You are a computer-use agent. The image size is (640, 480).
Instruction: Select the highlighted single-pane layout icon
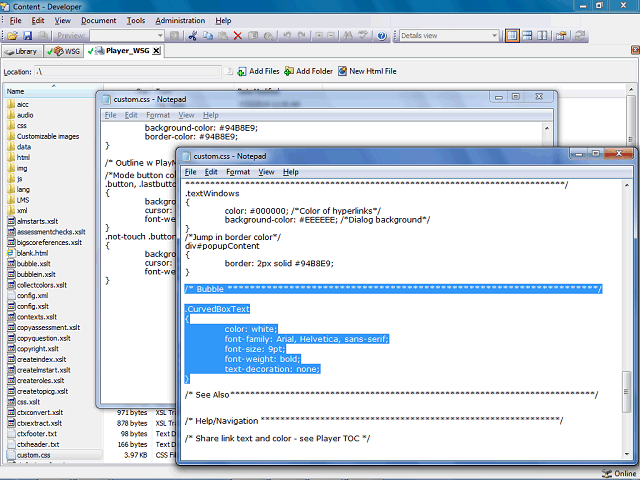pos(512,36)
